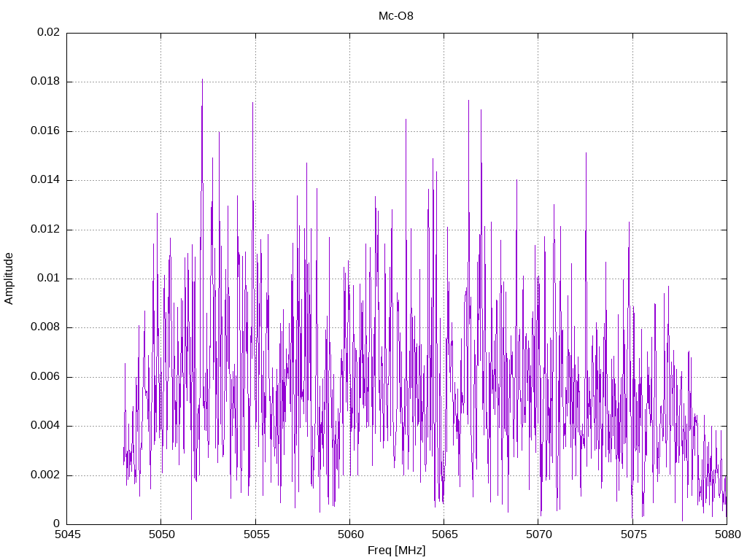Click the 5045 x-axis tick label
Image resolution: width=747 pixels, height=560 pixels.
coord(68,534)
